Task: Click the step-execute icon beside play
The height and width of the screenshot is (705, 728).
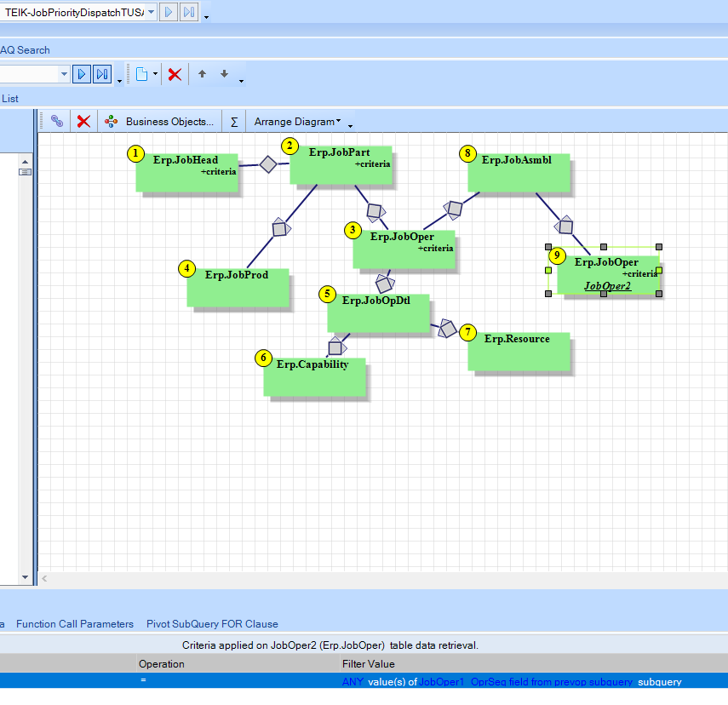Action: 101,74
